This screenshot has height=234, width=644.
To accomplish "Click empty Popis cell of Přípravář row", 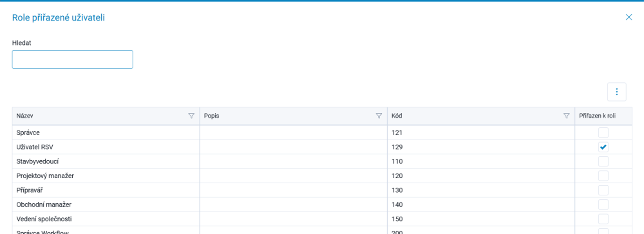I will (x=293, y=190).
